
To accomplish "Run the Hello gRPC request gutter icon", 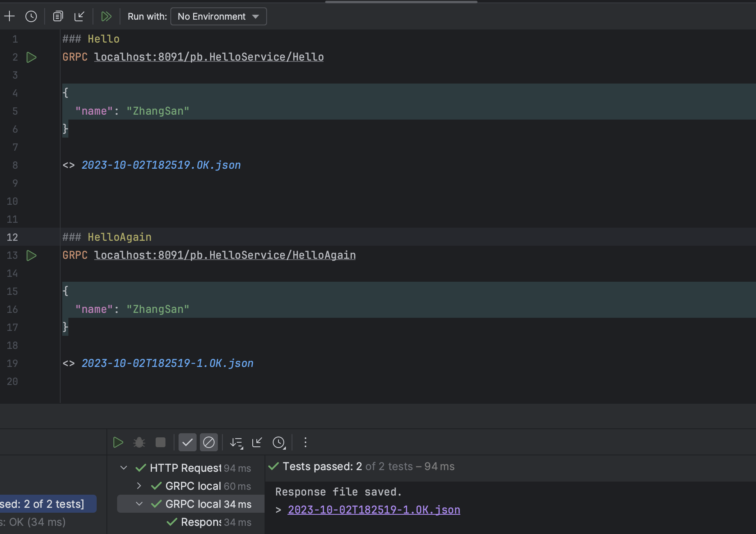I will tap(32, 57).
